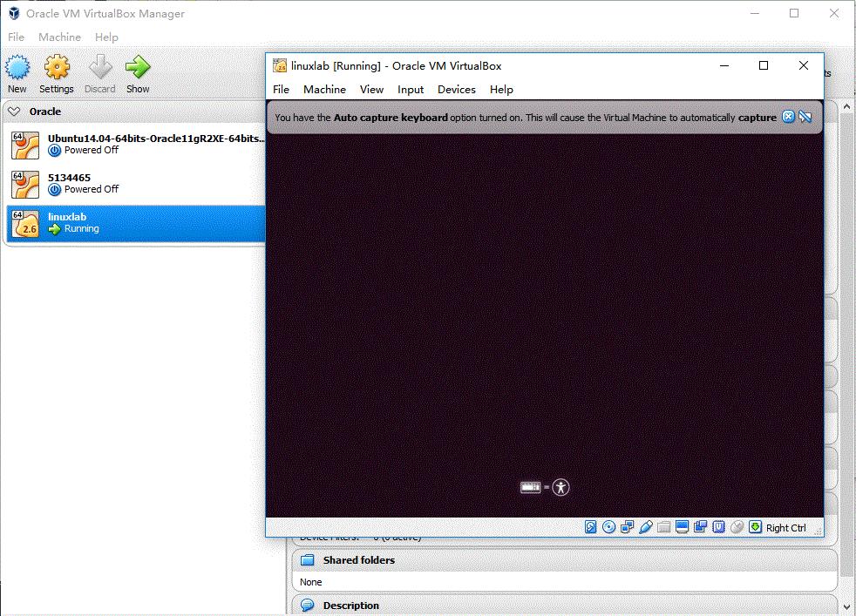Click the VirtualBox Manager title bar logo
Viewport: 856px width, 616px height.
click(14, 14)
